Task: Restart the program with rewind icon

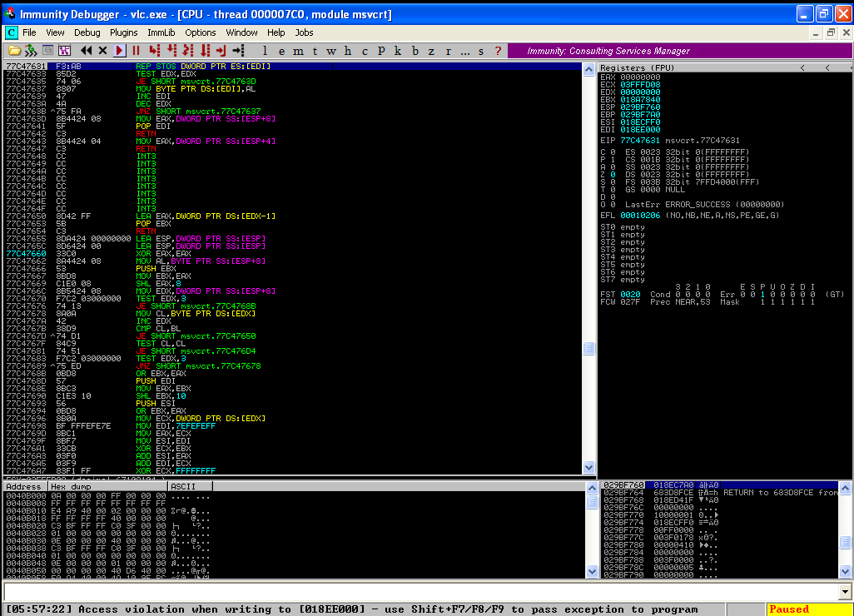Action: 86,51
